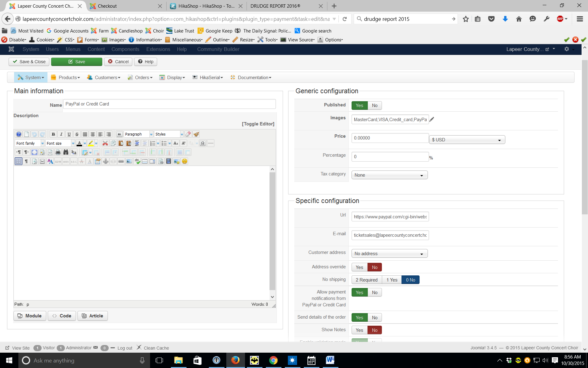The height and width of the screenshot is (368, 588).
Task: Click the Toggle Editor link
Action: point(258,124)
